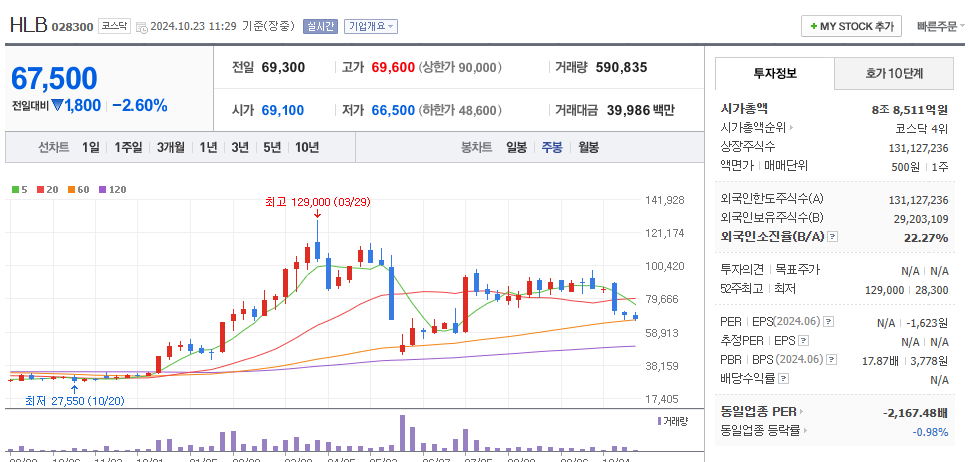Open help icon beside PER EPS(2024.06)
The width and height of the screenshot is (969, 462).
tap(829, 322)
